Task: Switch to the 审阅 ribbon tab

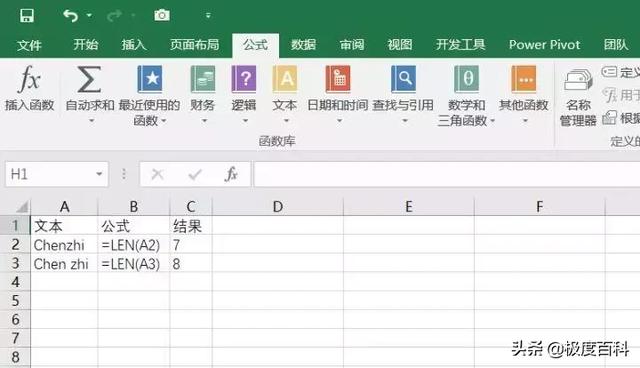Action: coord(352,44)
